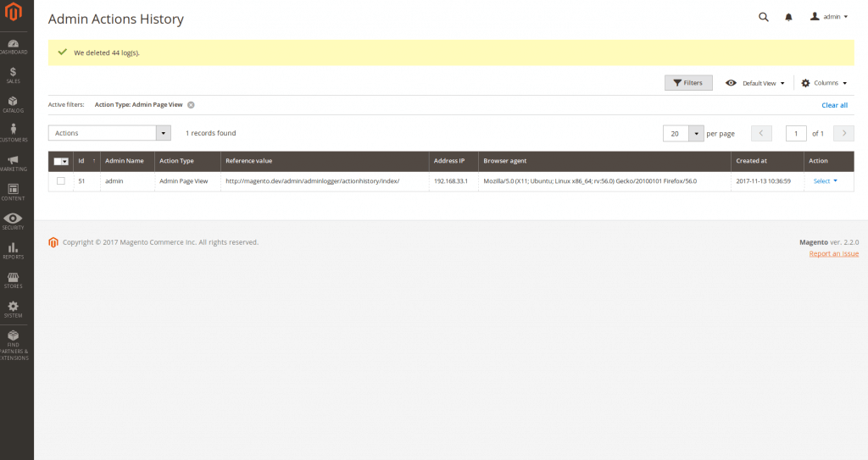Open the notifications bell icon
The height and width of the screenshot is (460, 868).
[788, 17]
